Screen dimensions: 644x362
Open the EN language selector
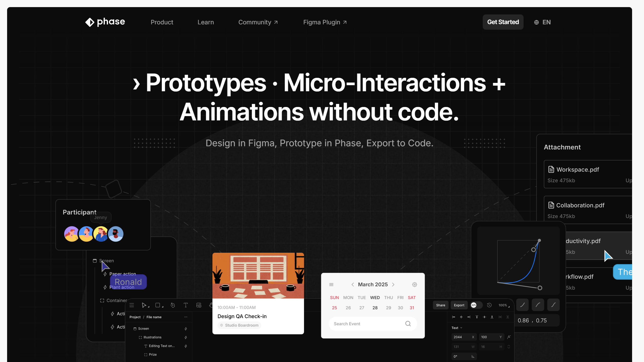click(x=542, y=22)
